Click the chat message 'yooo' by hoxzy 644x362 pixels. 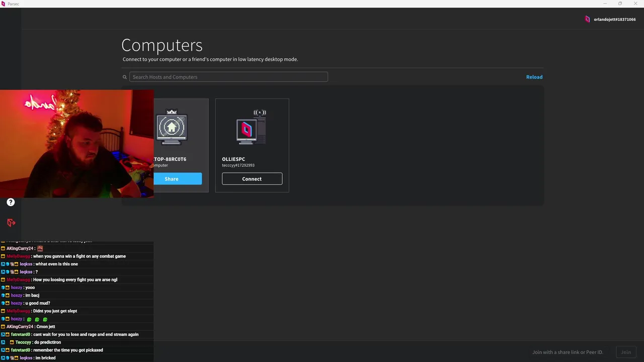coord(30,288)
